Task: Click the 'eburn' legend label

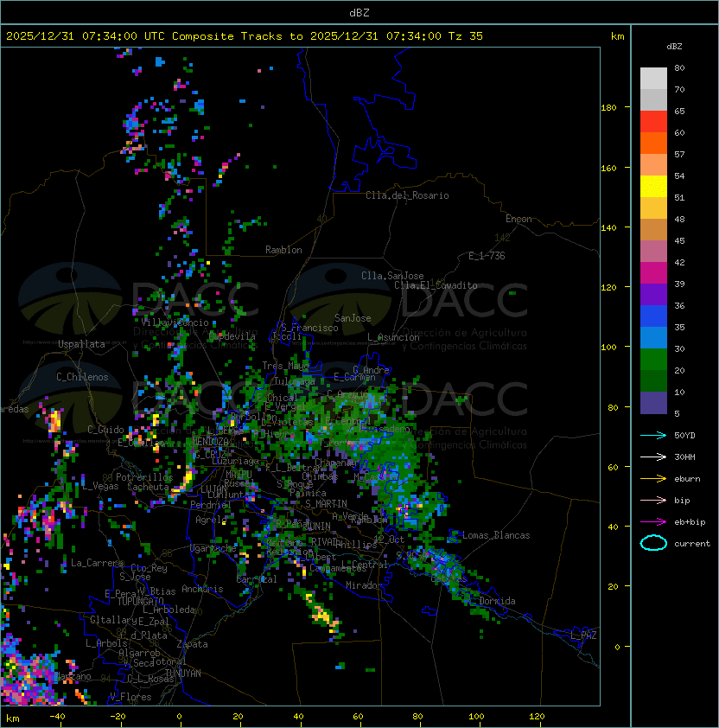Action: click(687, 479)
